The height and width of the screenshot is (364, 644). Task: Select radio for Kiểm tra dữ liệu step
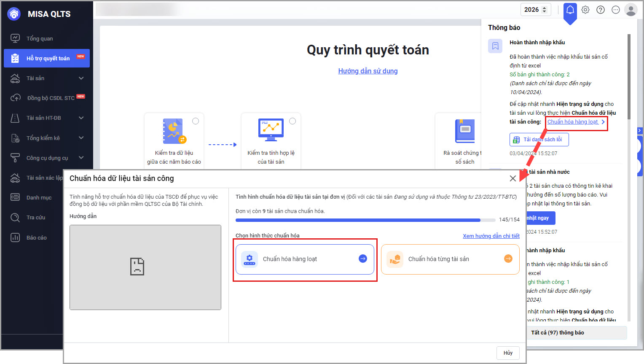[196, 121]
